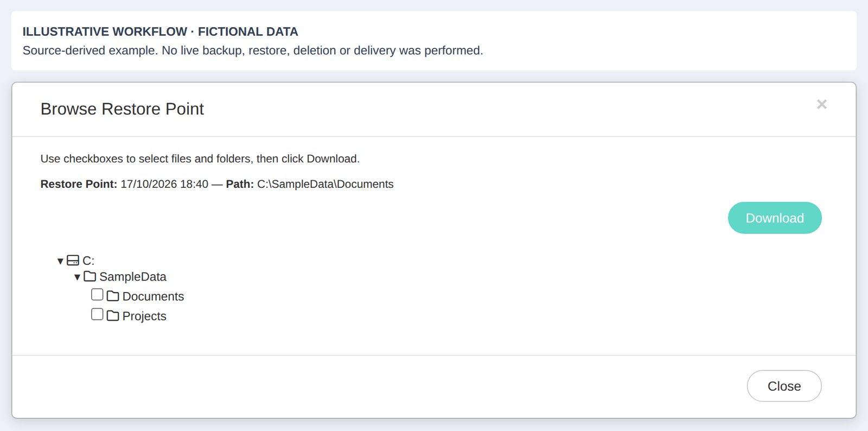
Task: Select the Documents tree label
Action: coord(153,296)
